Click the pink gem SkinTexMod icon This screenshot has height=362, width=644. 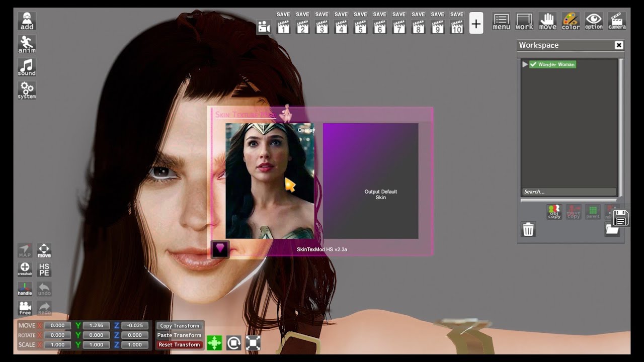point(220,249)
